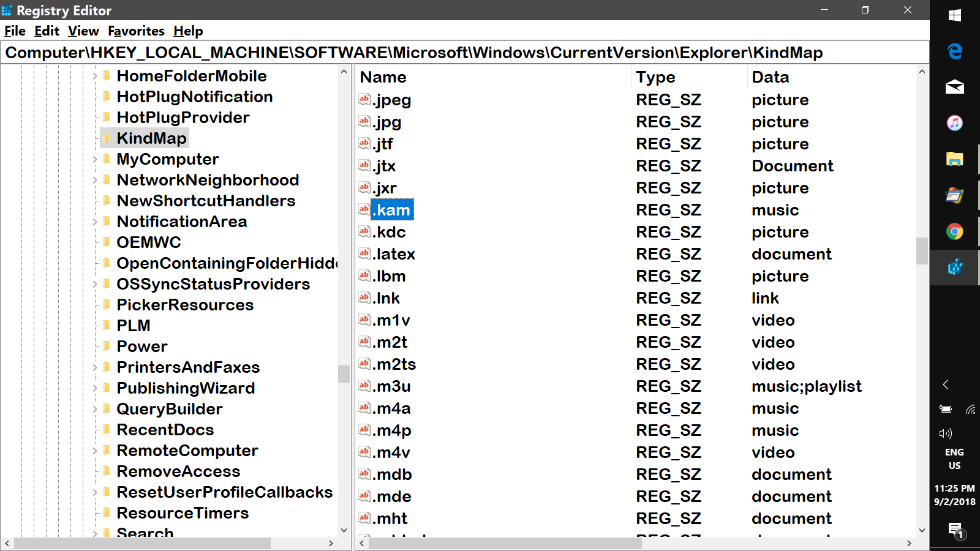Select the .kam value name

pos(393,210)
